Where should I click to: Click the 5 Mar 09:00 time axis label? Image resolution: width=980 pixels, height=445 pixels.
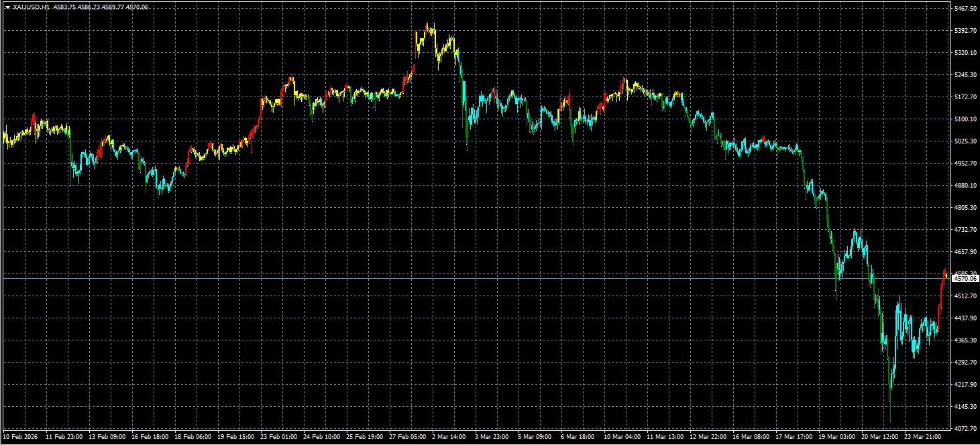(x=535, y=437)
